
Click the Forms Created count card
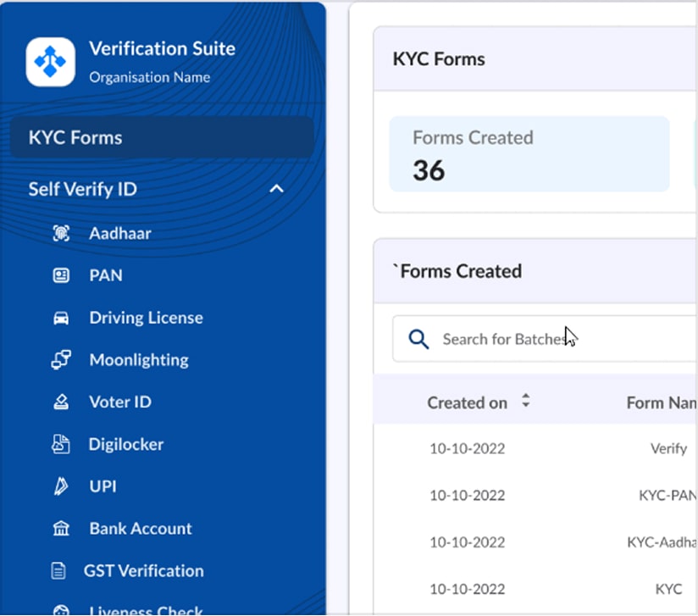coord(529,154)
